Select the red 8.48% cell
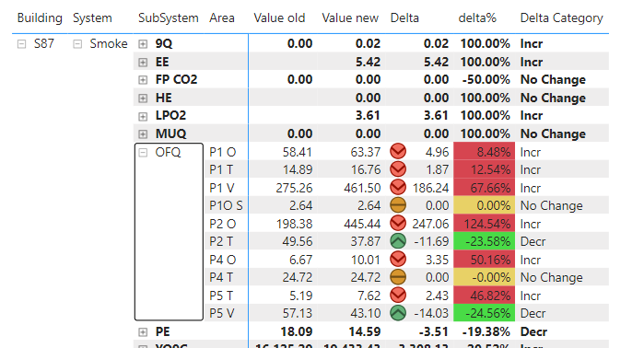644x348 pixels. (485, 152)
